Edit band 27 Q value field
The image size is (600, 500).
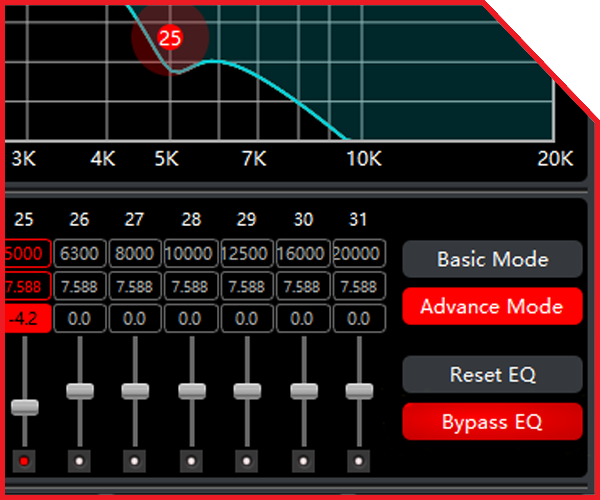(x=135, y=286)
